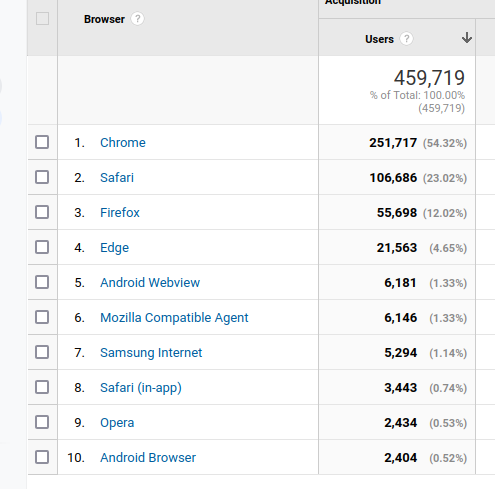The width and height of the screenshot is (495, 489).
Task: Click Chrome's users value 251,717
Action: (x=393, y=143)
